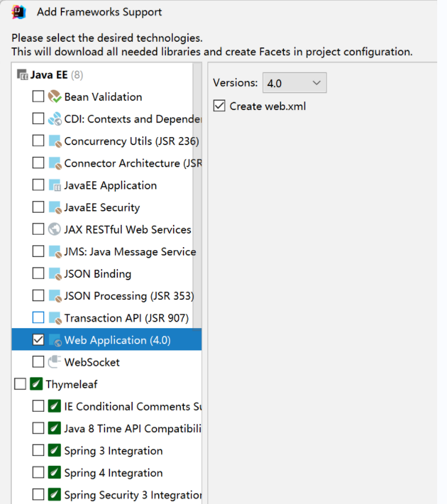Select the JAX RESTful Web Services text
This screenshot has width=447, height=504.
pos(128,229)
